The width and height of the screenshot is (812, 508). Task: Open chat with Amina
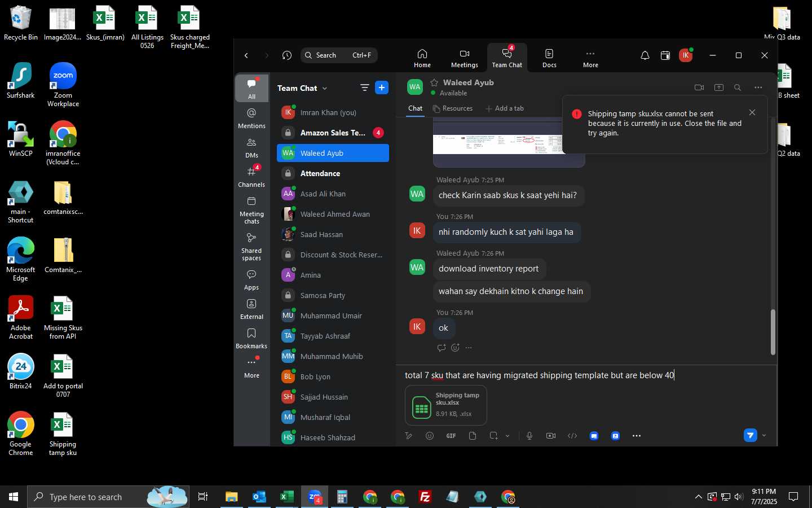click(x=333, y=275)
